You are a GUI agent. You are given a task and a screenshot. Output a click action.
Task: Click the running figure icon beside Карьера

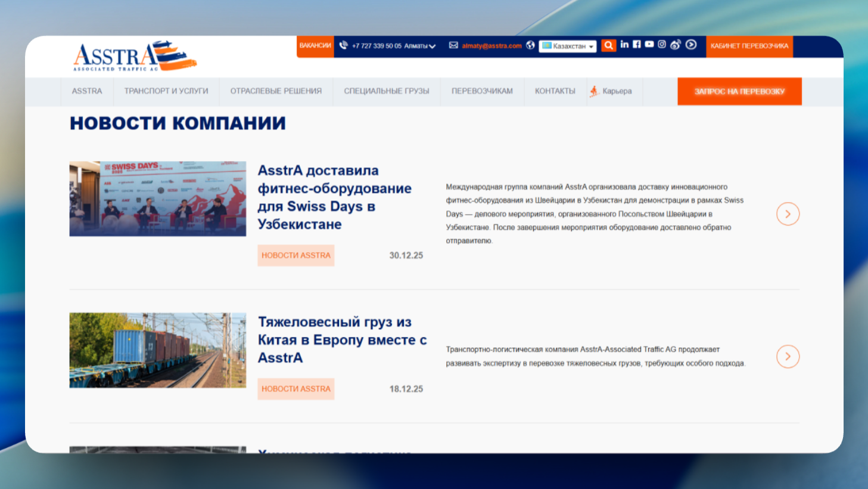click(x=594, y=91)
